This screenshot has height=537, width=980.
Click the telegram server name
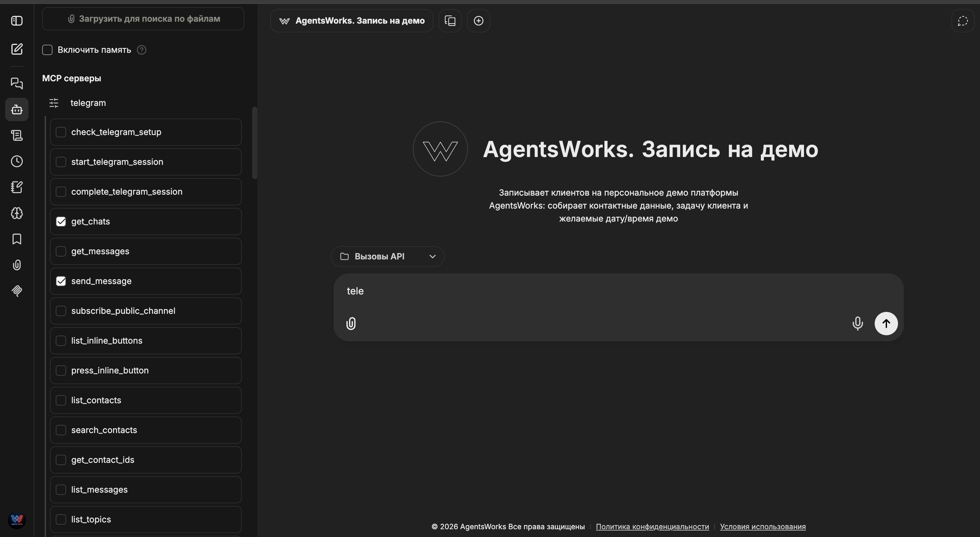(88, 103)
